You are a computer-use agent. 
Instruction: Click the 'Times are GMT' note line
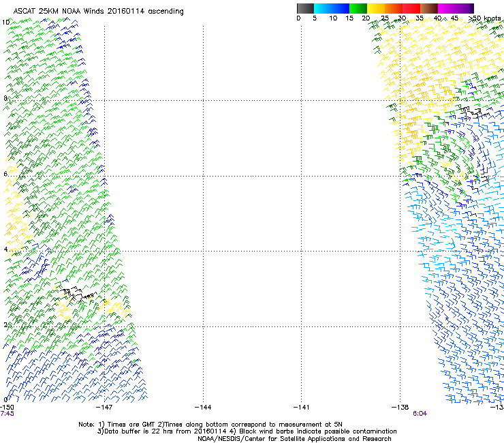click(x=210, y=425)
